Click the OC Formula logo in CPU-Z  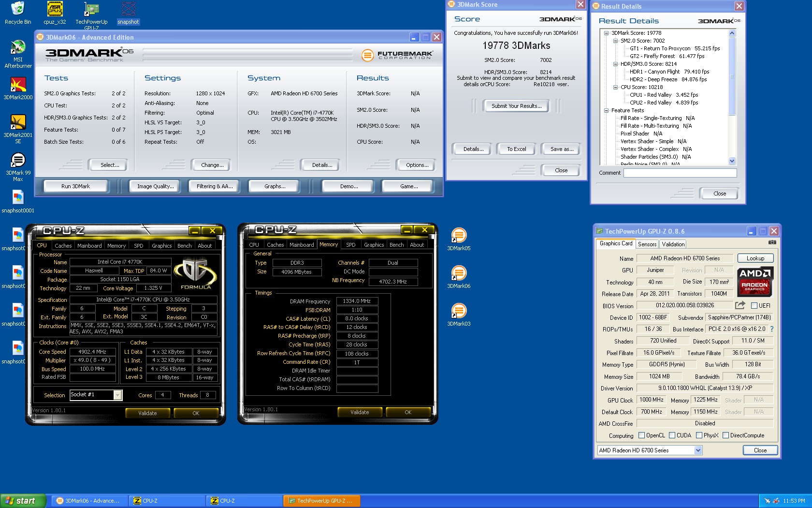click(x=195, y=273)
